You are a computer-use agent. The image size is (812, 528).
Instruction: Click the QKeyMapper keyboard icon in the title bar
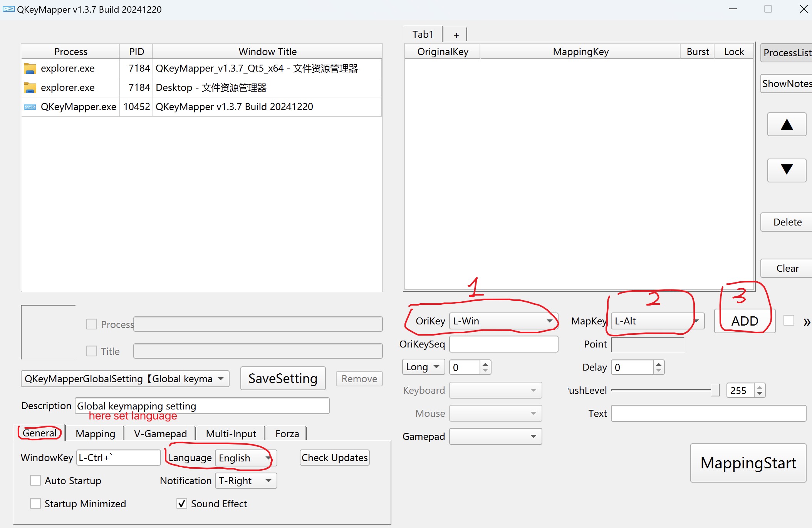pos(8,9)
